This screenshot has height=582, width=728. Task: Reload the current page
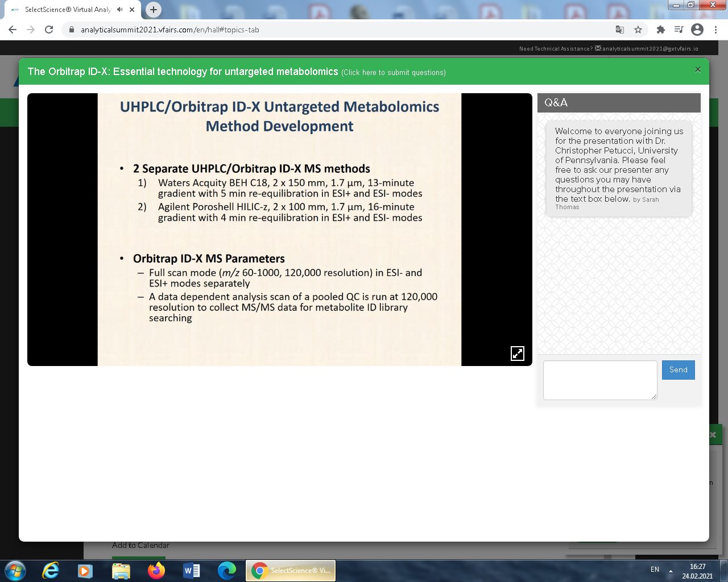coord(49,30)
